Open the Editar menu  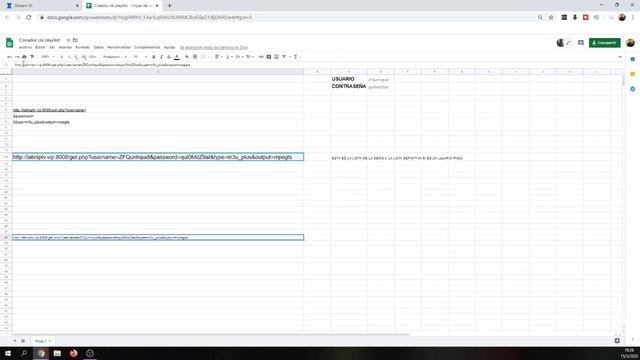click(x=40, y=47)
